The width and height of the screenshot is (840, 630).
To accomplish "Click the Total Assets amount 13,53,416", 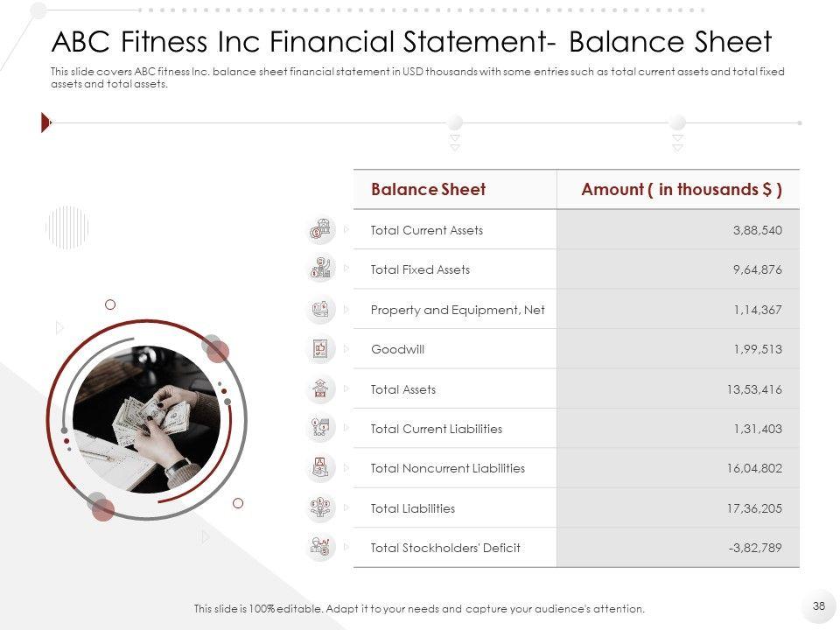I will pos(753,389).
